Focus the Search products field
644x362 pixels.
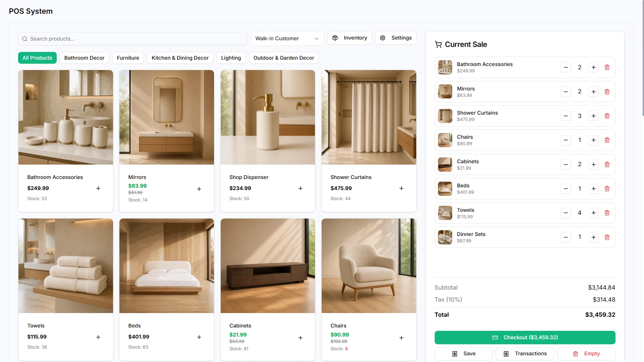(133, 39)
